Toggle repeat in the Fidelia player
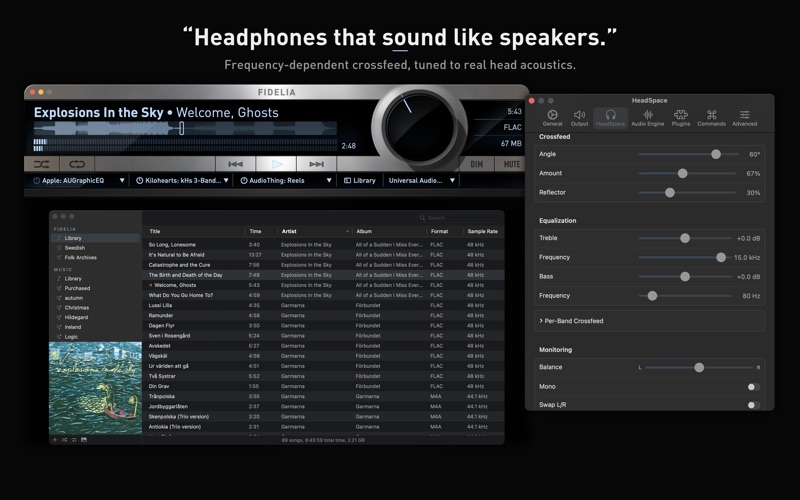The image size is (800, 500). pos(77,164)
